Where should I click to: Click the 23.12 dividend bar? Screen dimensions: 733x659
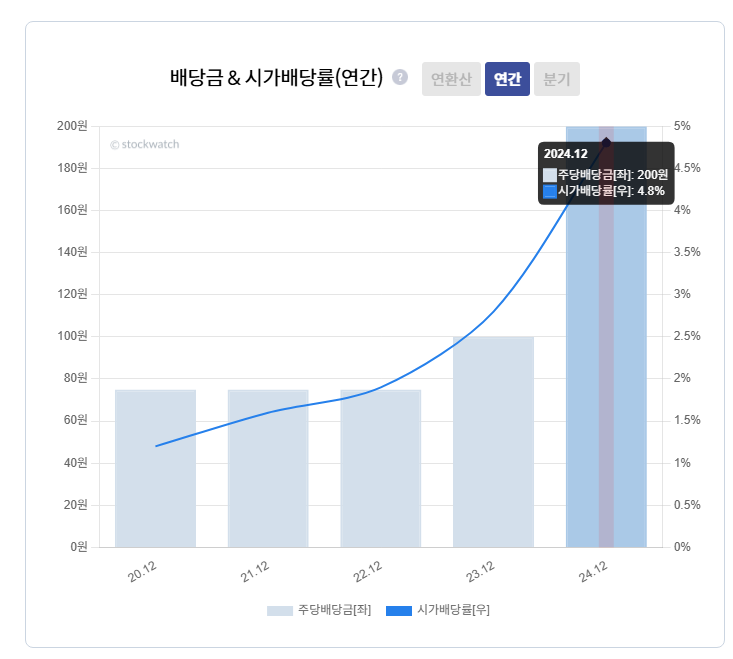pos(493,442)
